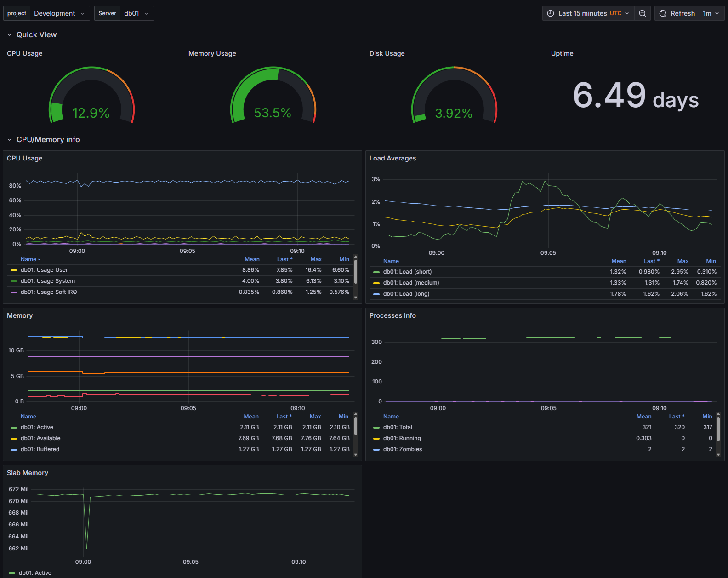The height and width of the screenshot is (578, 728).
Task: Click the 7.69 GB Available mean value
Action: point(249,438)
